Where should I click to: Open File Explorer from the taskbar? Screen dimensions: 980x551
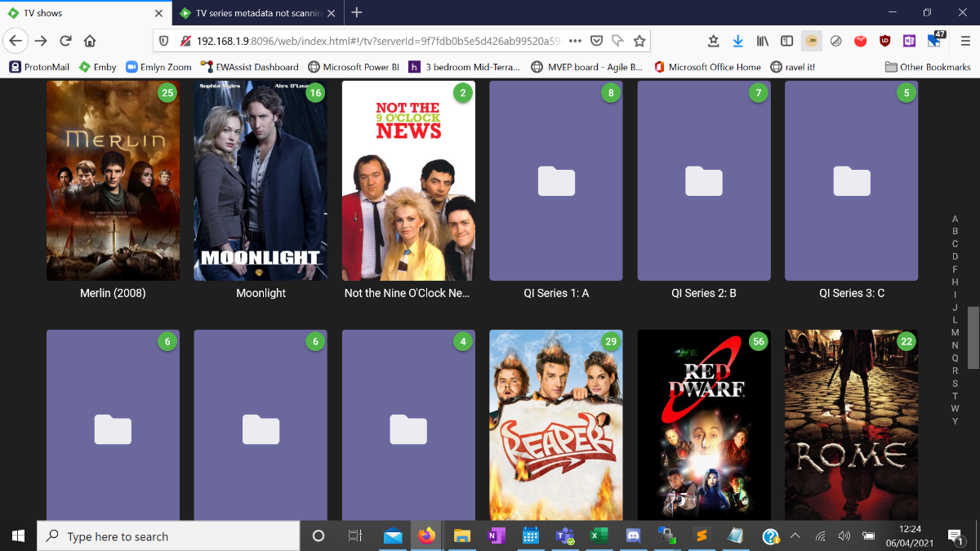(462, 536)
